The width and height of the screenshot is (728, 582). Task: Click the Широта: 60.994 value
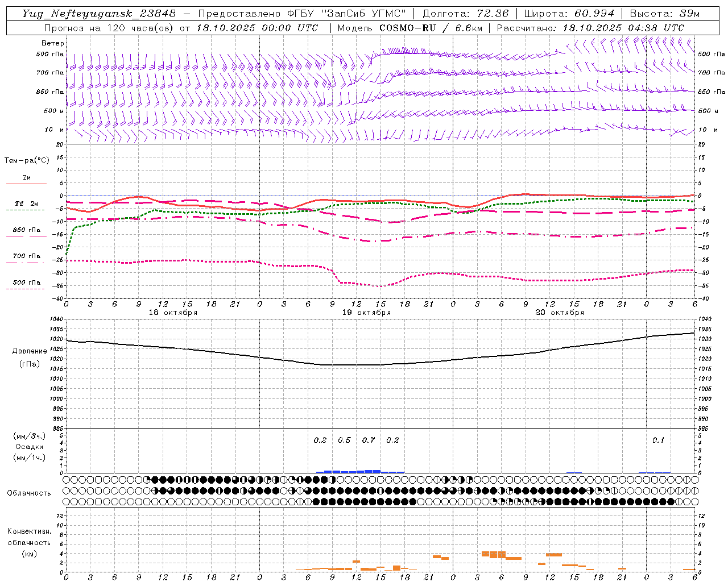[x=569, y=14]
